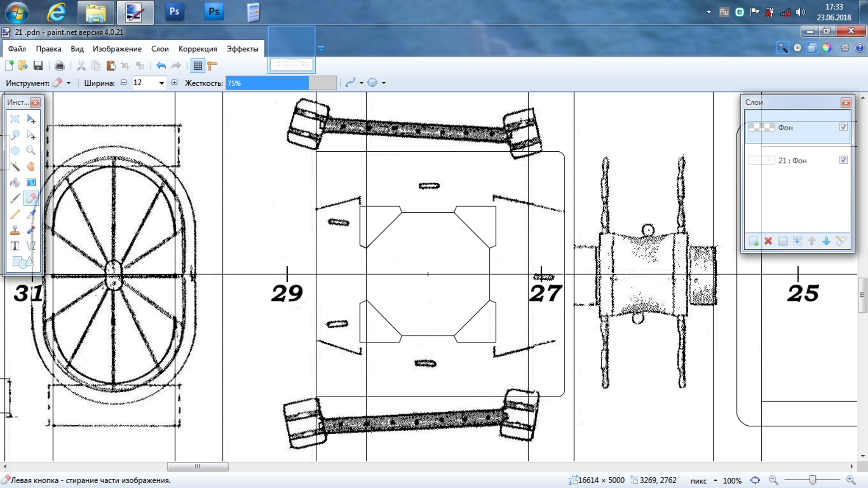Select the Recolor tool
This screenshot has height=488, width=868.
31,230
